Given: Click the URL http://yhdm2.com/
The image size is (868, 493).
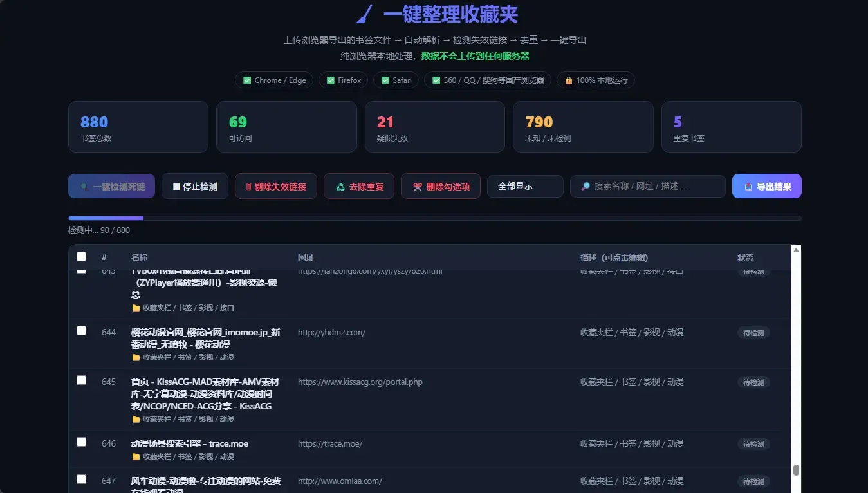Looking at the screenshot, I should [331, 333].
